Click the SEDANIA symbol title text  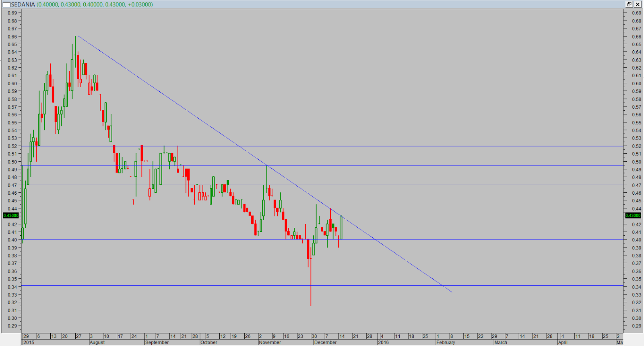[23, 4]
